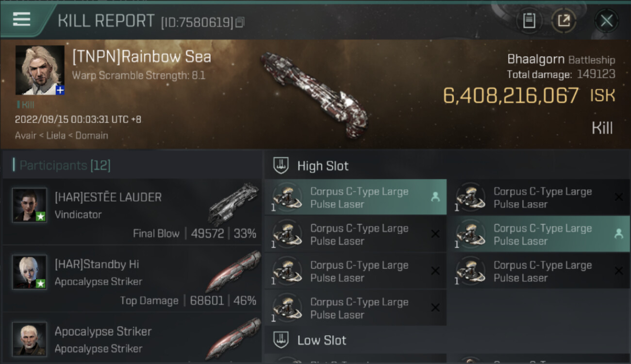Open the hamburger main menu
The width and height of the screenshot is (631, 364).
[22, 19]
